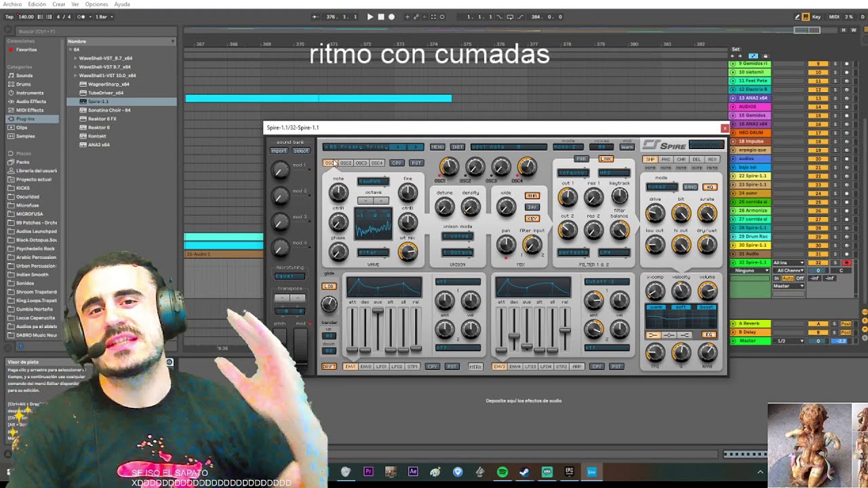Adjust ENV3 release slider
Viewport: 868px width, 488px height.
pos(564,330)
